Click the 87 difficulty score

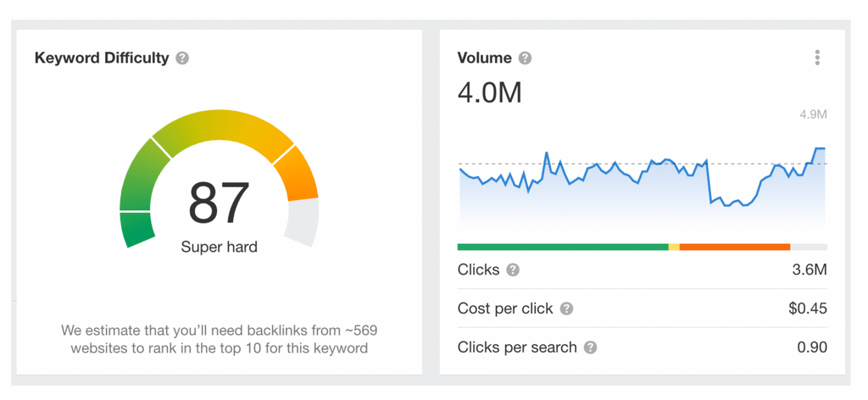point(219,203)
